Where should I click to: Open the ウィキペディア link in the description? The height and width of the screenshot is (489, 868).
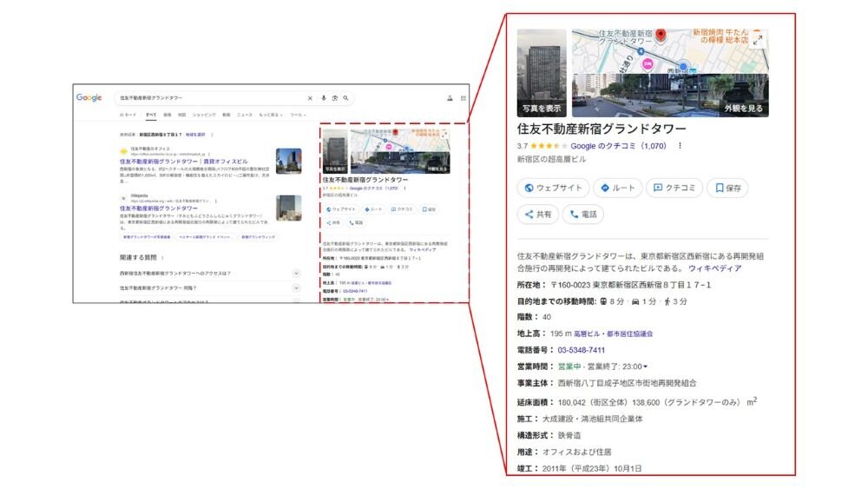tap(714, 268)
